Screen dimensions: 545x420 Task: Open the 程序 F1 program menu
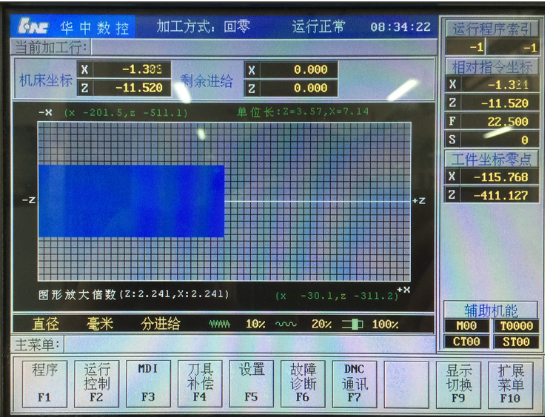[x=44, y=383]
